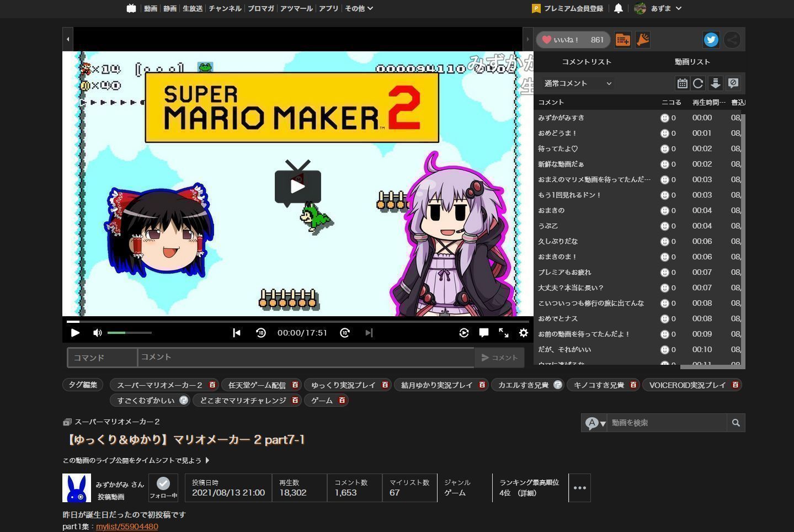
Task: Click the series icon beside スーパーマリオメーカー2
Action: (67, 422)
